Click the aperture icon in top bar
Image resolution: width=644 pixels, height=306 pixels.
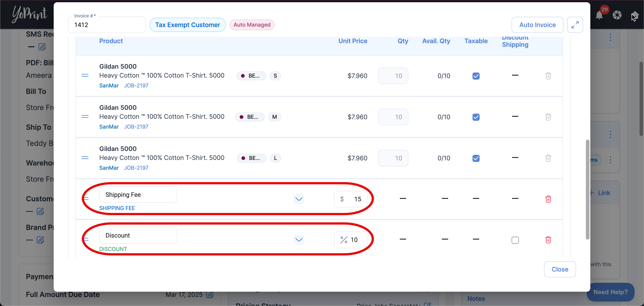click(617, 15)
